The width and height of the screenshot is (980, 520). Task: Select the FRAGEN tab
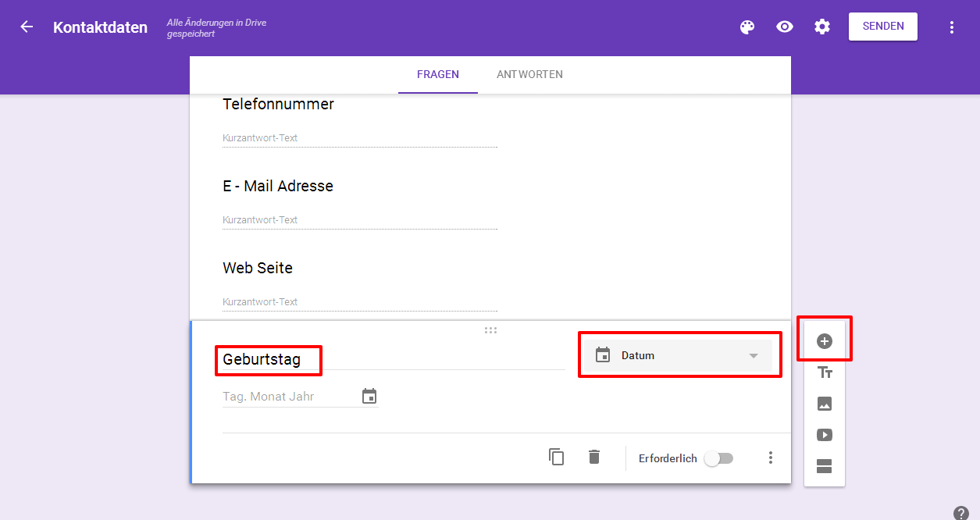[437, 74]
